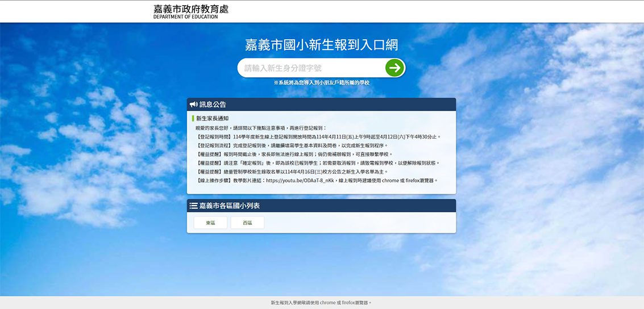Click the 新生家長通知 heading

(x=212, y=119)
